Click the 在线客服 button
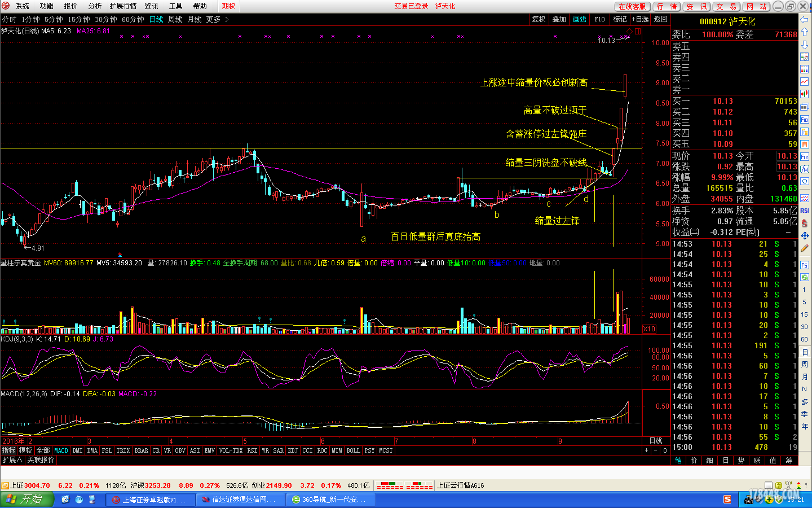This screenshot has width=812, height=508. [632, 7]
